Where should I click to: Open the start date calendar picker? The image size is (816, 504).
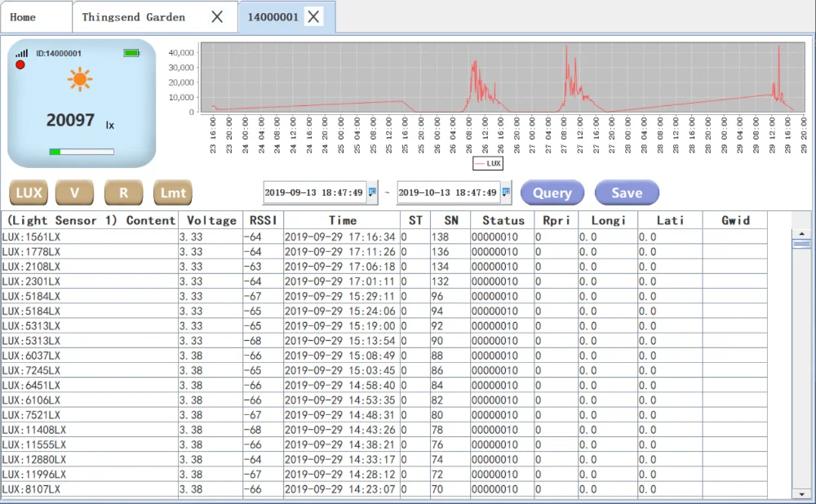point(372,192)
